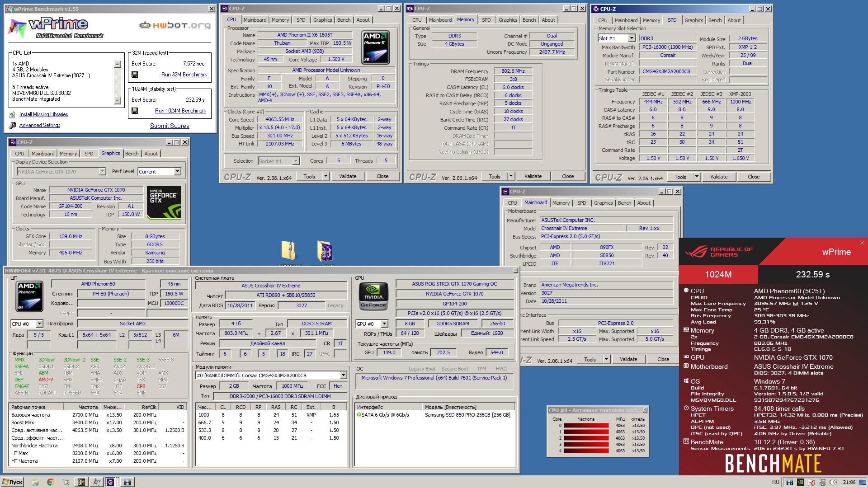Screen dimensions: 868x488
Task: Click the save icon beside the 1024M best score
Action: point(135,111)
